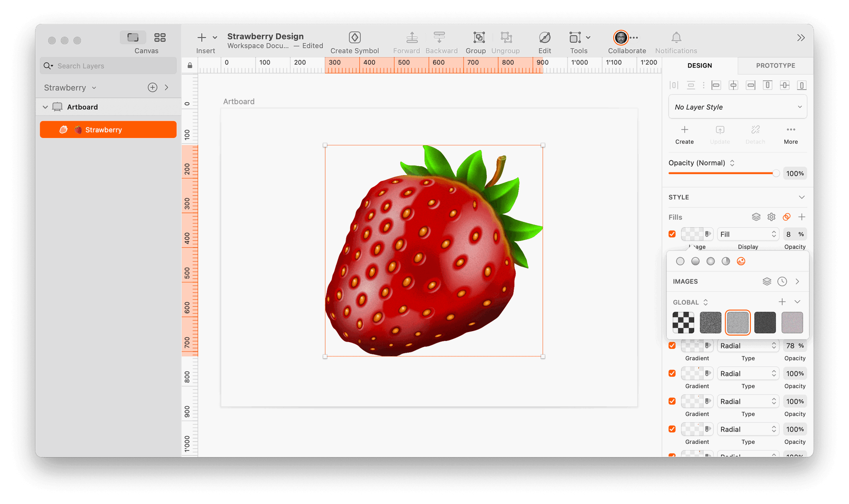This screenshot has height=504, width=849.
Task: Select the checkerboard pattern image
Action: click(683, 322)
